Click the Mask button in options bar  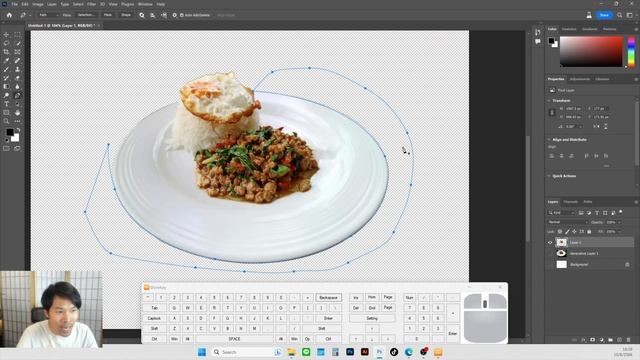(108, 15)
